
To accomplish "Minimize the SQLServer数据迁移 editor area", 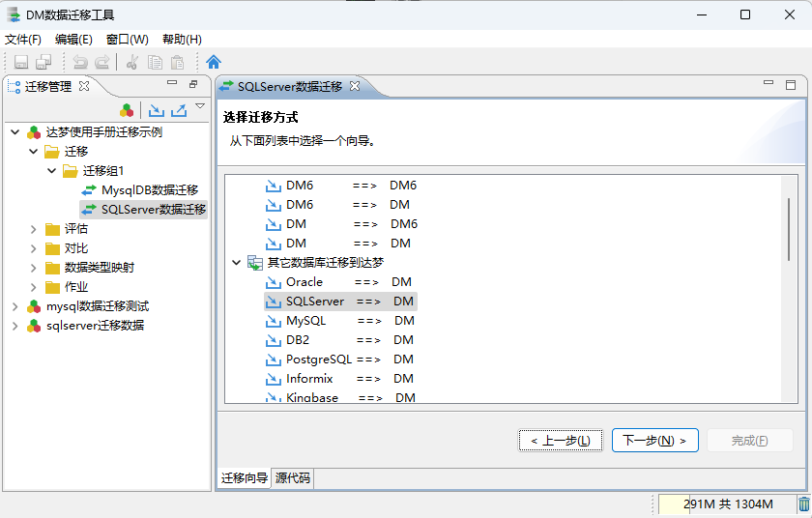I will (x=768, y=83).
